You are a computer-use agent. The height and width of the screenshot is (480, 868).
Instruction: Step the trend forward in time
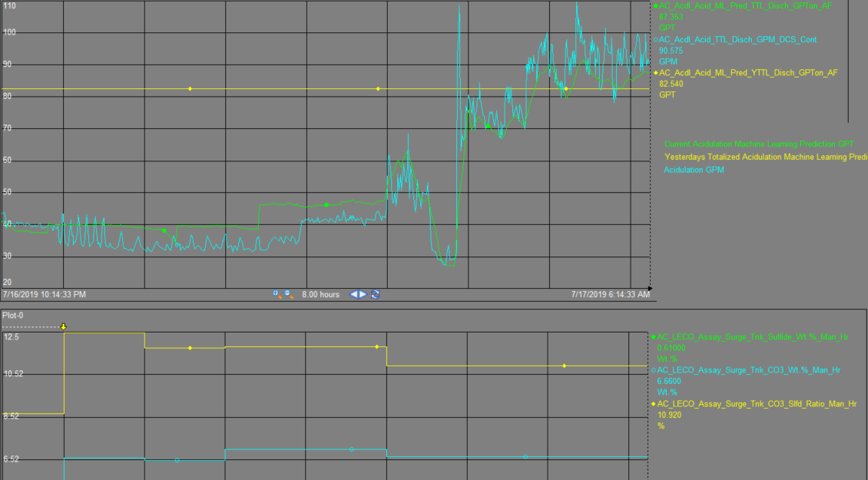(363, 295)
